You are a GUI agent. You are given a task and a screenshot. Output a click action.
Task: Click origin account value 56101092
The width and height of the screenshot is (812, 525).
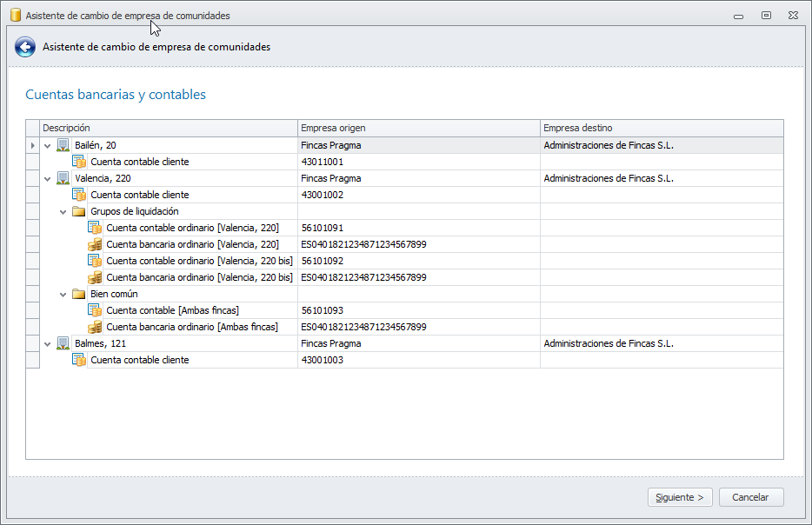(x=323, y=261)
